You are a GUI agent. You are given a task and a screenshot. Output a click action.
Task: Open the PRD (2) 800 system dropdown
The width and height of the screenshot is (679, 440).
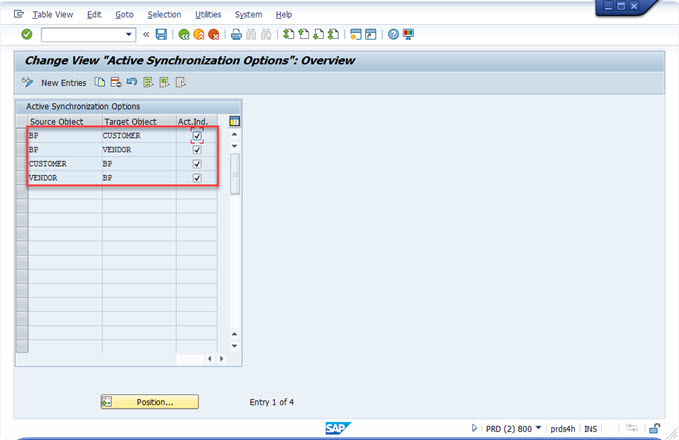538,428
